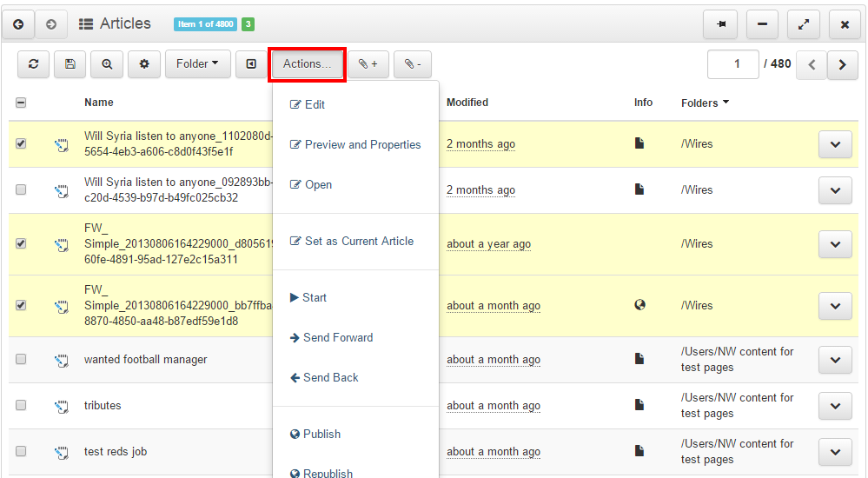This screenshot has width=868, height=478.
Task: Expand row dropdown for Will Syria 1102080d
Action: pyautogui.click(x=835, y=144)
